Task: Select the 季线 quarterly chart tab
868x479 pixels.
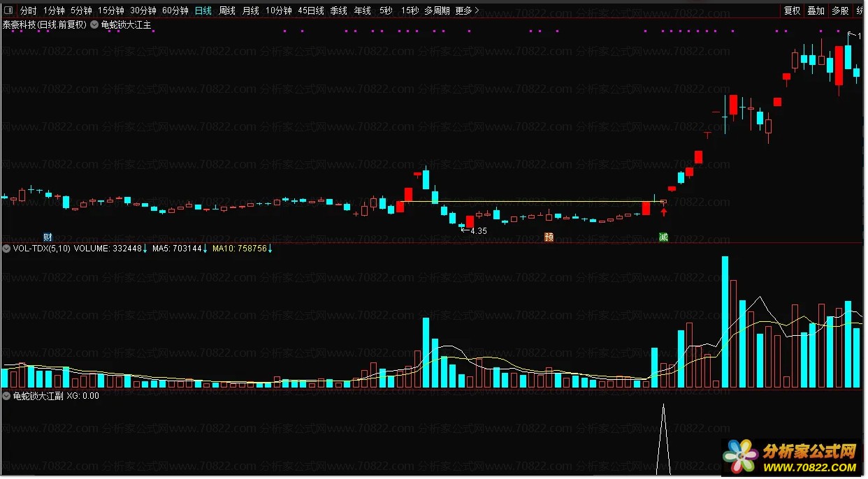Action: point(338,10)
